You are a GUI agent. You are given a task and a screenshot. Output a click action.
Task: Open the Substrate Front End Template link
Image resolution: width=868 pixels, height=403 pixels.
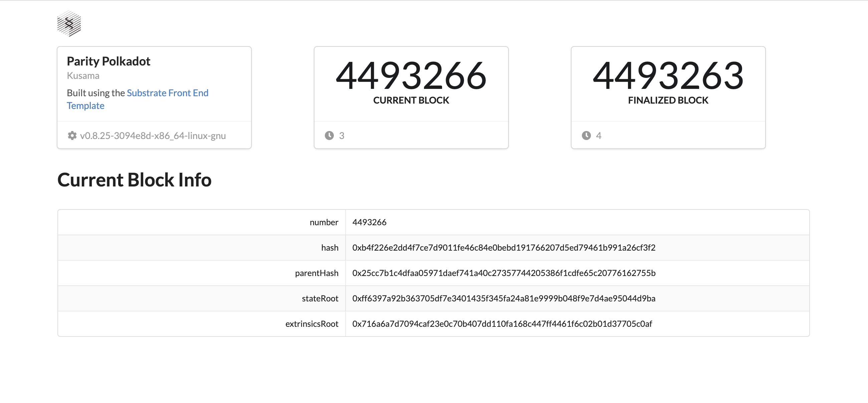pos(168,93)
